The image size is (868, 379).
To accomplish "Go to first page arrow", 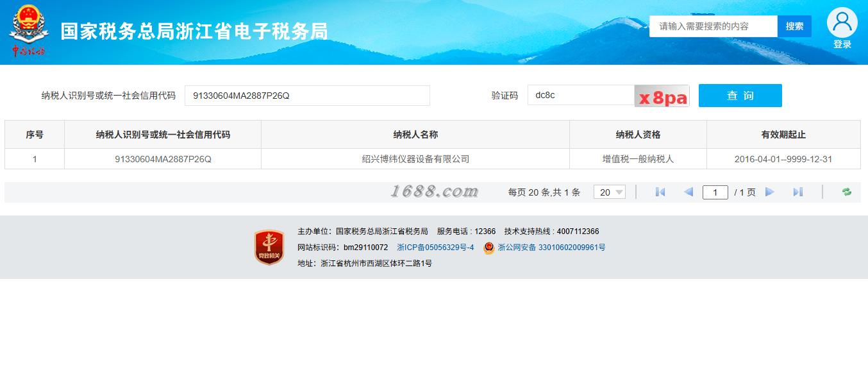I will click(x=660, y=192).
